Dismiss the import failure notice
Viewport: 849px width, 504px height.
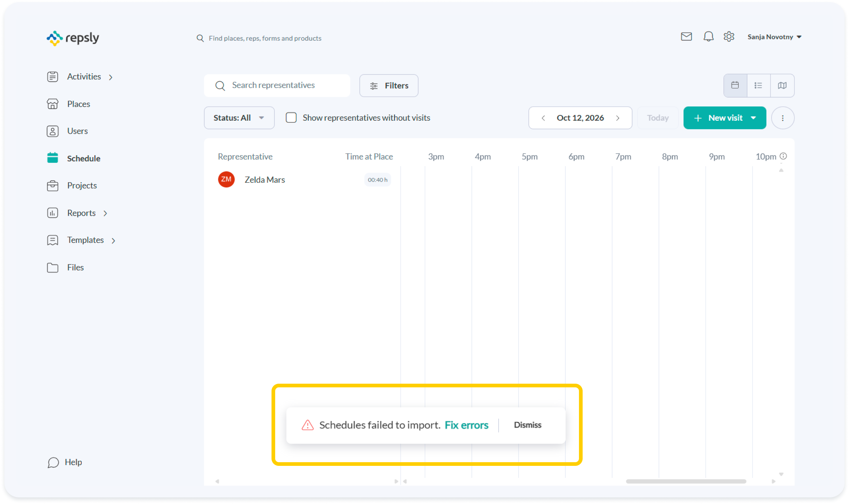pyautogui.click(x=527, y=425)
